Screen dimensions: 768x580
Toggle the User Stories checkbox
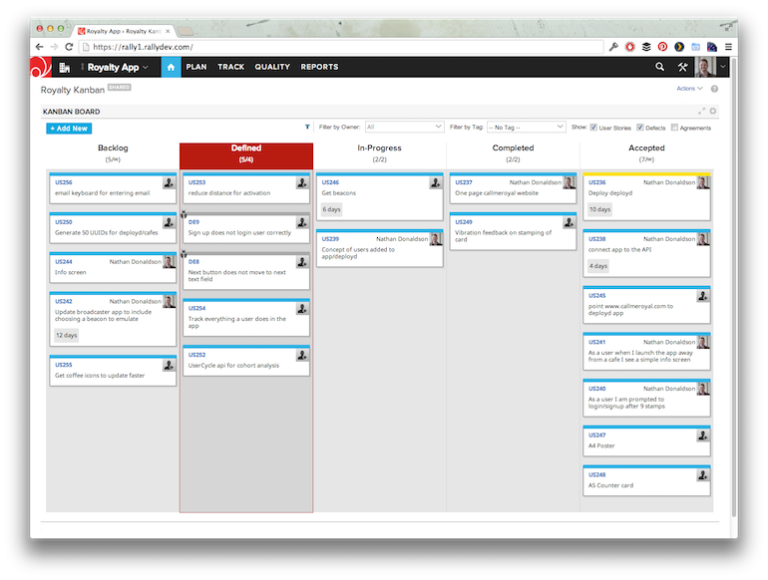(594, 128)
